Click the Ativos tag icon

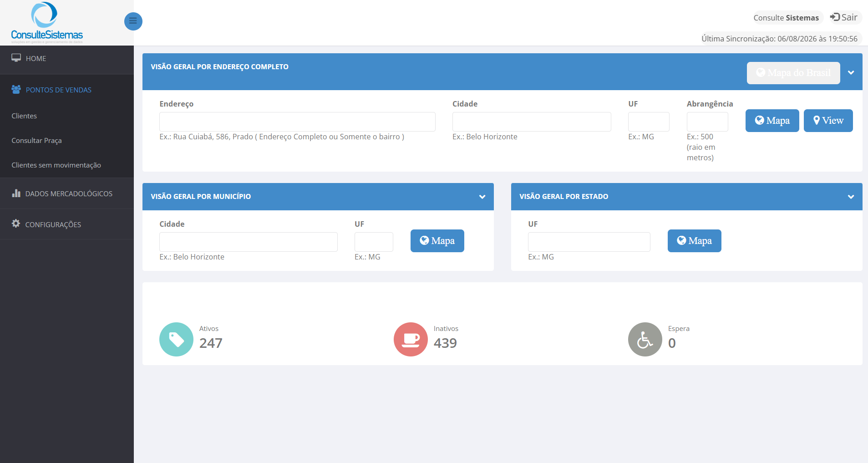click(176, 339)
